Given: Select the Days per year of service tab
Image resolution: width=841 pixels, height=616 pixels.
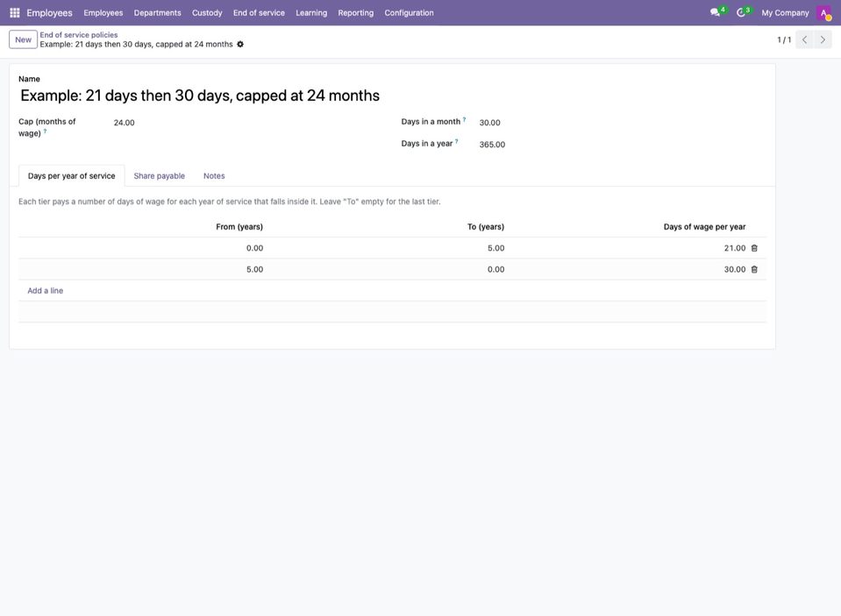Looking at the screenshot, I should 71,176.
